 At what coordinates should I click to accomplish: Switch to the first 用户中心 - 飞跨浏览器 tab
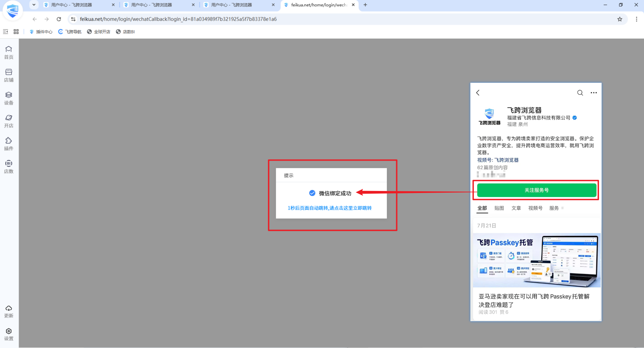(79, 5)
